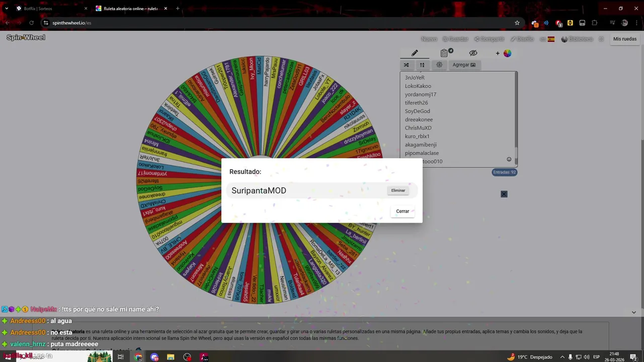
Task: Open the weather widget 19°C Despejado
Action: [529, 357]
